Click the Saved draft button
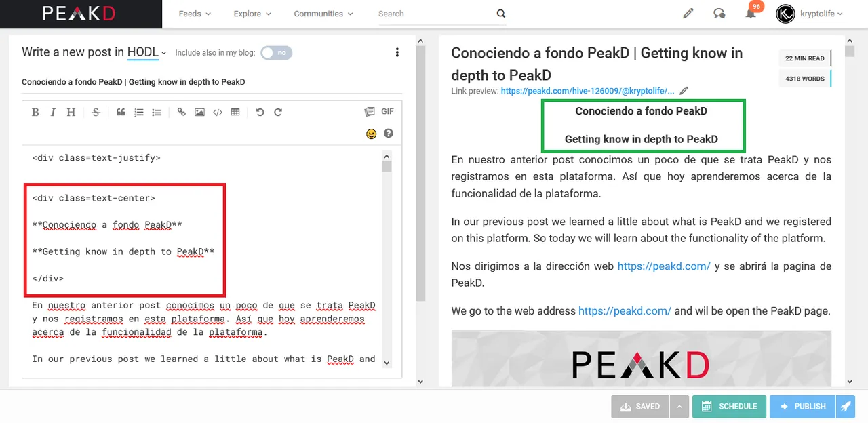Viewport: 868px width, 423px height. [x=641, y=406]
